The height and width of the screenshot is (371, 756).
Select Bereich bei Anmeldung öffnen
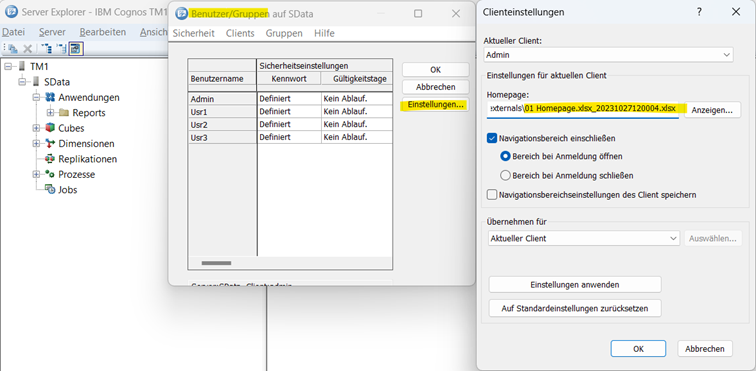point(505,156)
